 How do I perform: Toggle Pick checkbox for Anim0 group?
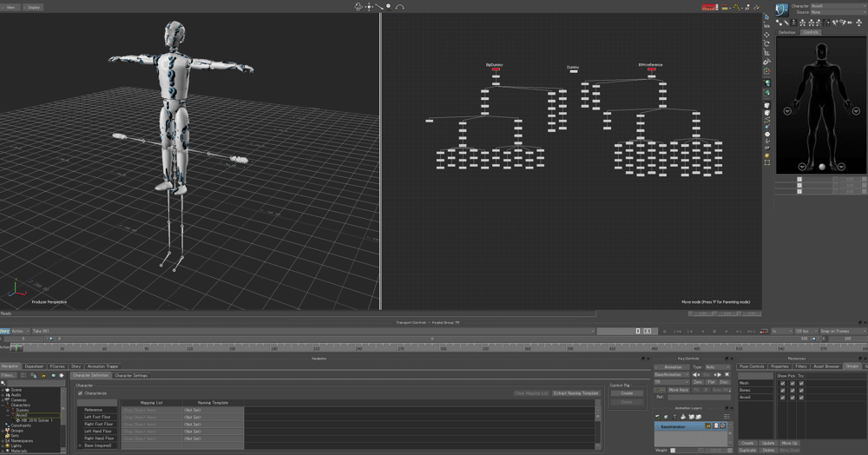[792, 398]
